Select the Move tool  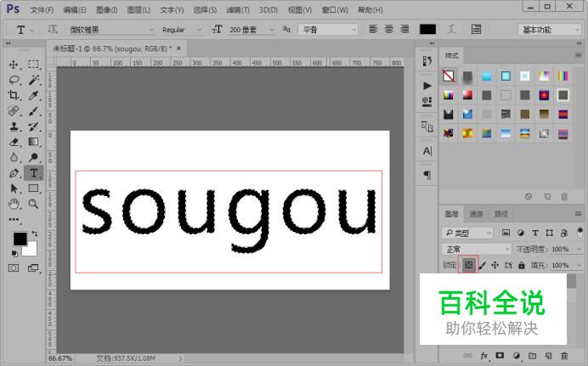coord(14,65)
